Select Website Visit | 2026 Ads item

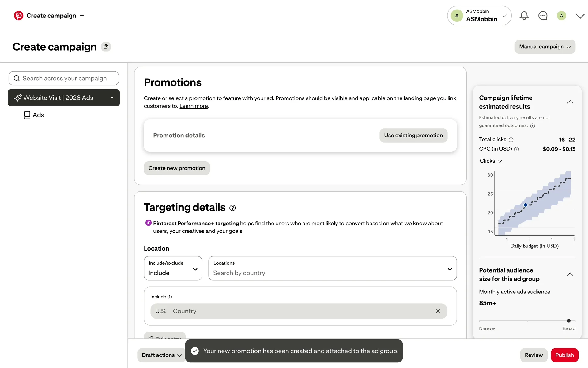click(58, 98)
